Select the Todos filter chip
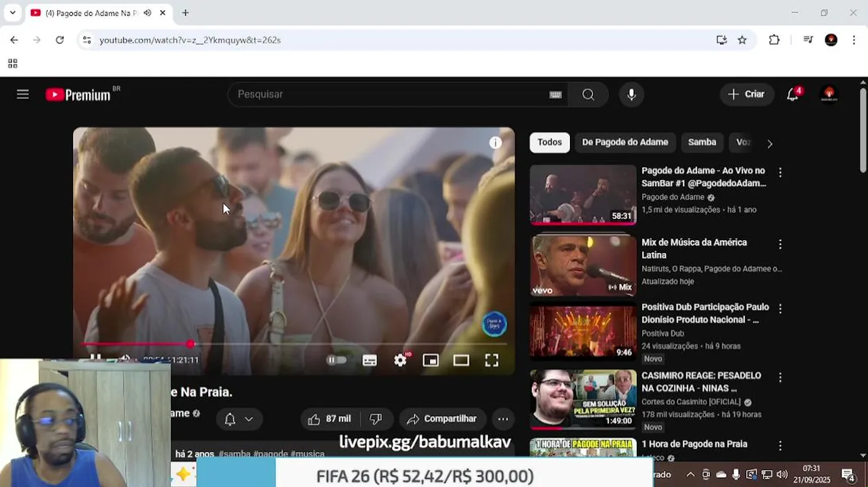 pos(550,143)
